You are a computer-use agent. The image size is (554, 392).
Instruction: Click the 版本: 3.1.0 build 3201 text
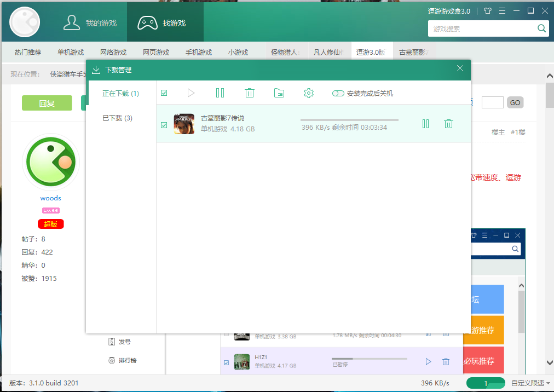click(44, 383)
